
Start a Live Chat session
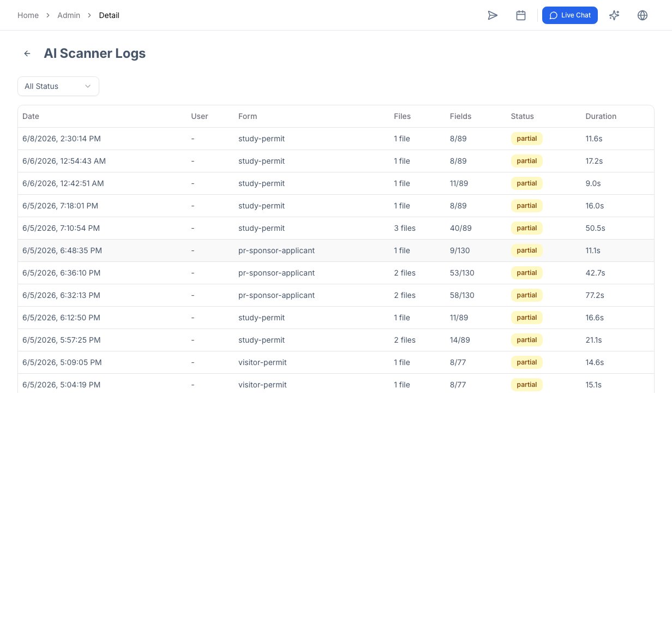[x=570, y=15]
